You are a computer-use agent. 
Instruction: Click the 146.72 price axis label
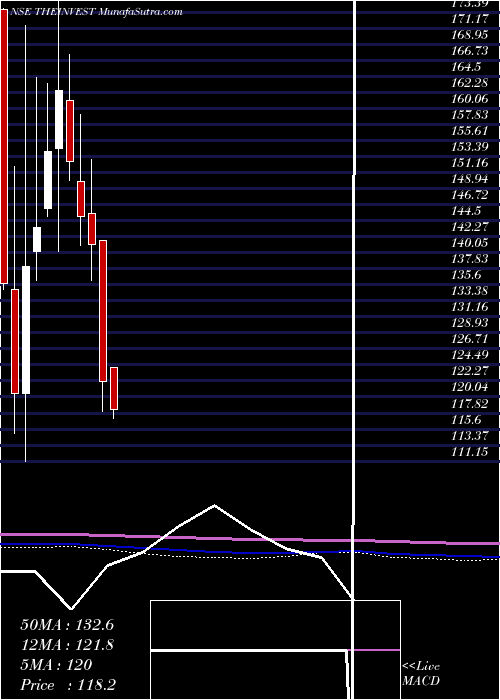pyautogui.click(x=469, y=195)
